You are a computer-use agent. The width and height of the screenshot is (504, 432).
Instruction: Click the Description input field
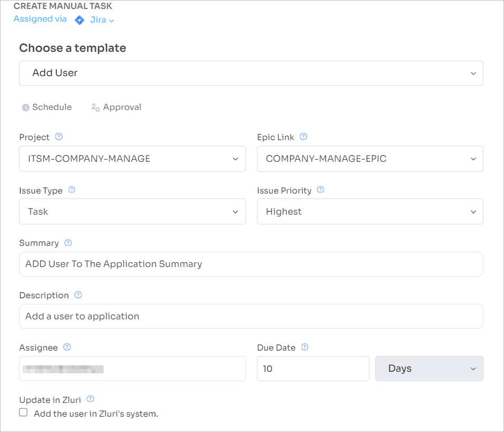point(251,316)
